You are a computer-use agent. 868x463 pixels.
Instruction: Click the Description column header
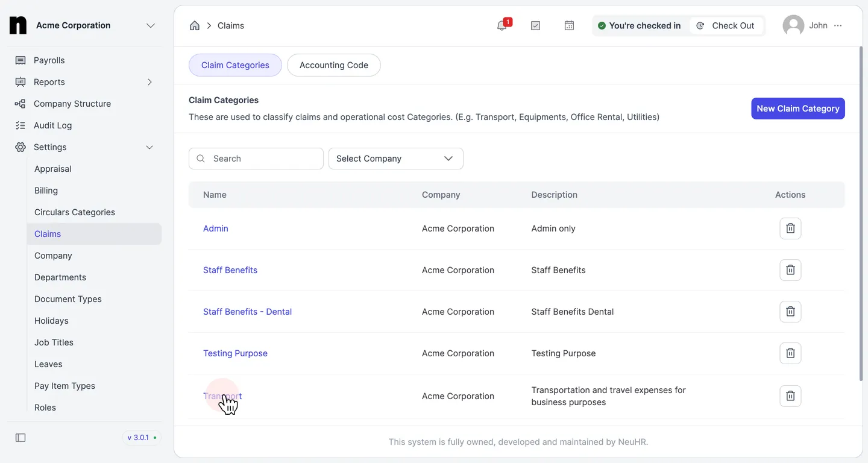coord(554,195)
